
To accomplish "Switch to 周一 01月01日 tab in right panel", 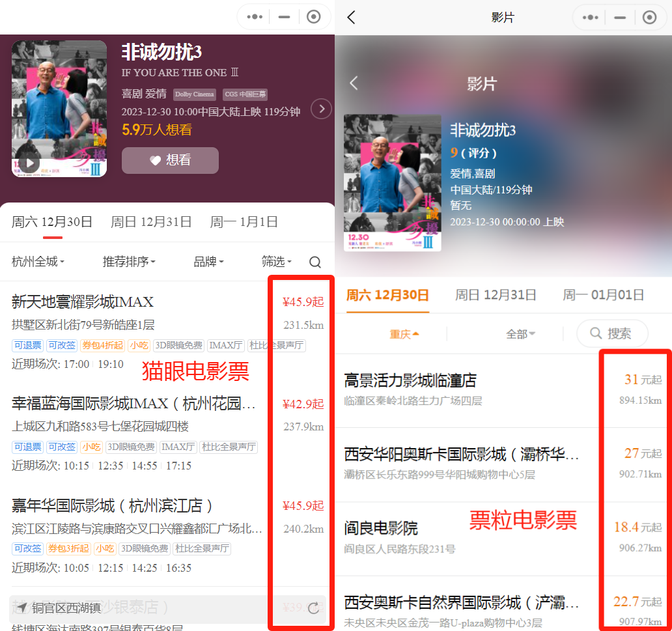I will coord(604,295).
